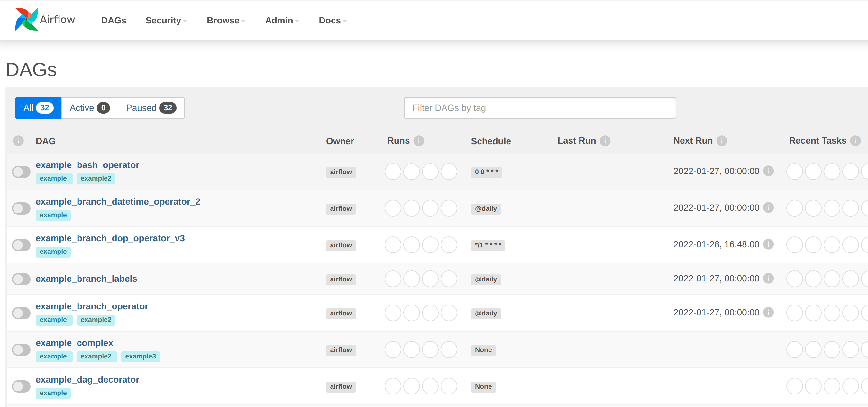Expand the Admin dropdown menu

(x=282, y=20)
